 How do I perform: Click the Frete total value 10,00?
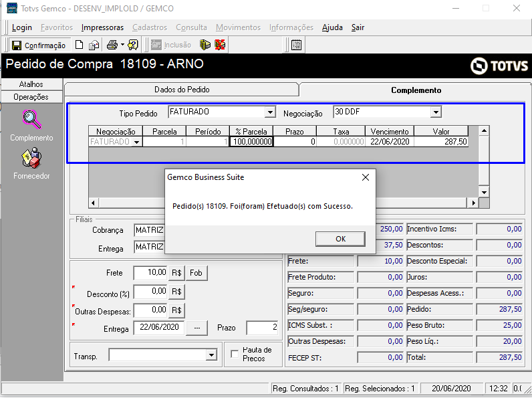[381, 261]
